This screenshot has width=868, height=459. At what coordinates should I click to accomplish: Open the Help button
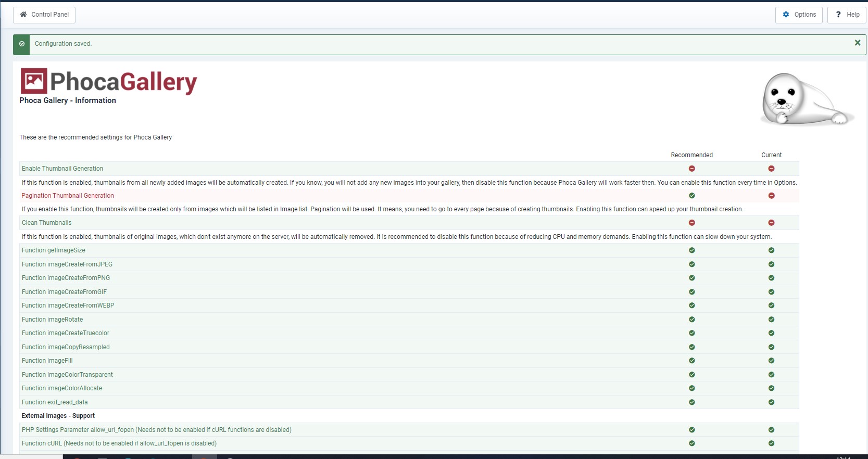[847, 15]
